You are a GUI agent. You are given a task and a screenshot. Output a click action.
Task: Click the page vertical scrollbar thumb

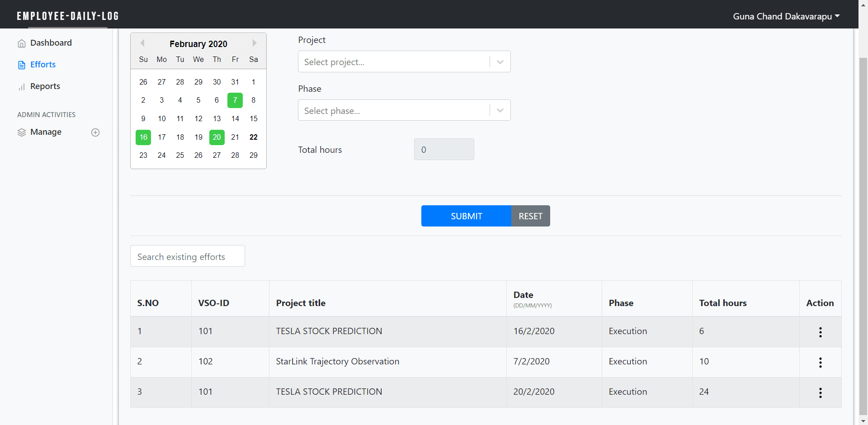[x=863, y=235]
